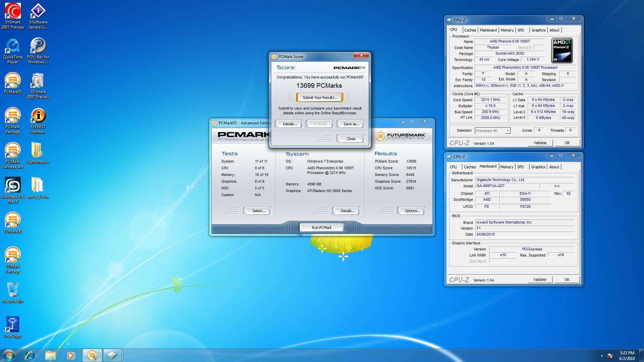The width and height of the screenshot is (644, 362).
Task: Launch QuickTime Player desktop icon
Action: pyautogui.click(x=12, y=51)
